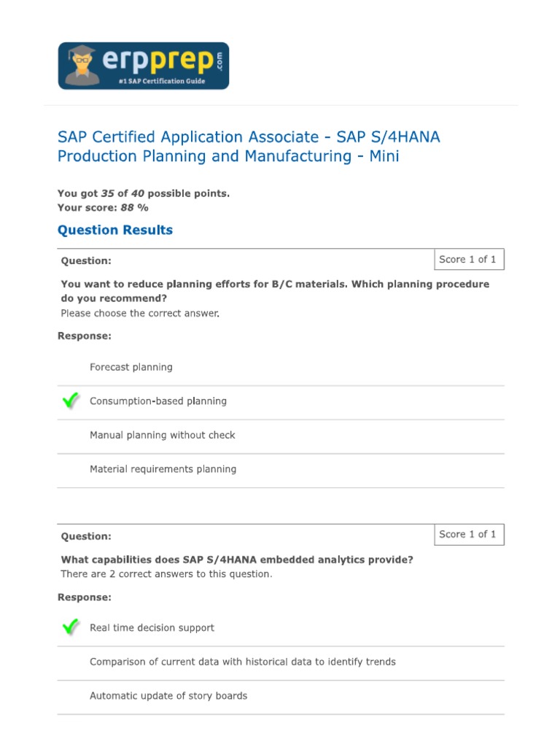Viewport: 560px width, 747px height.
Task: Open the SAP S/4HANA Production Planning exam title
Action: [x=249, y=147]
